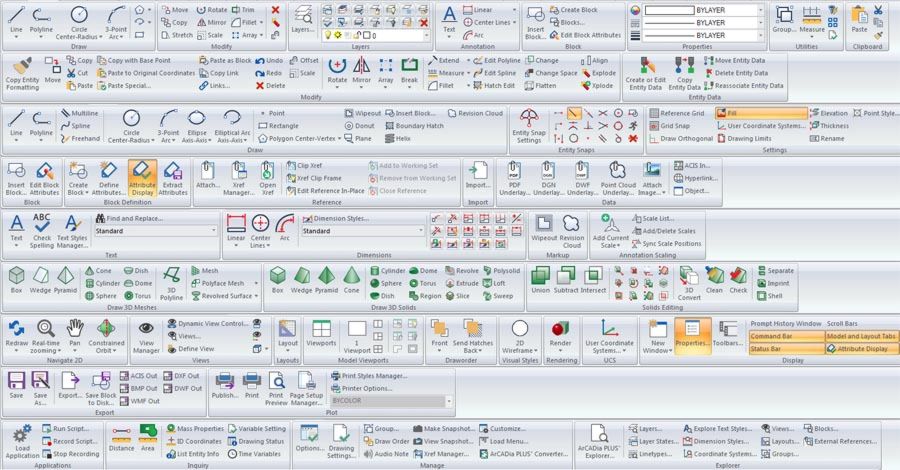
Task: Click the color wheel in Properties panel
Action: 634,22
